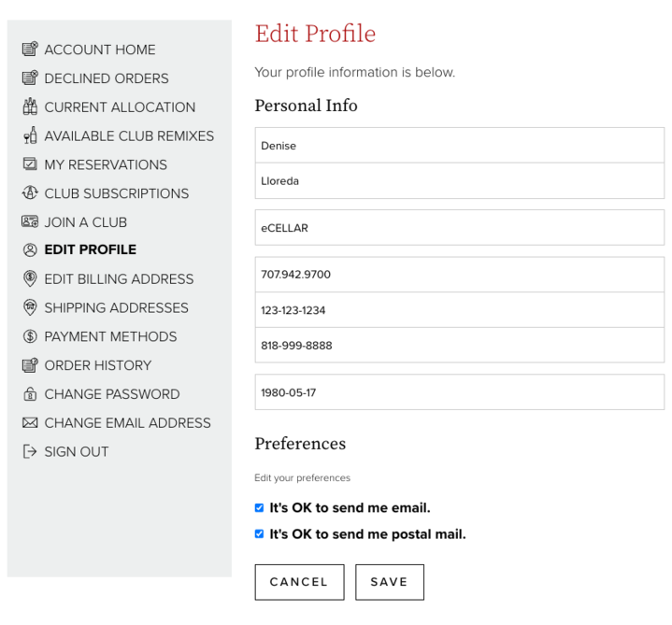This screenshot has width=672, height=625.
Task: Click the Payment Methods dollar icon
Action: tap(30, 336)
